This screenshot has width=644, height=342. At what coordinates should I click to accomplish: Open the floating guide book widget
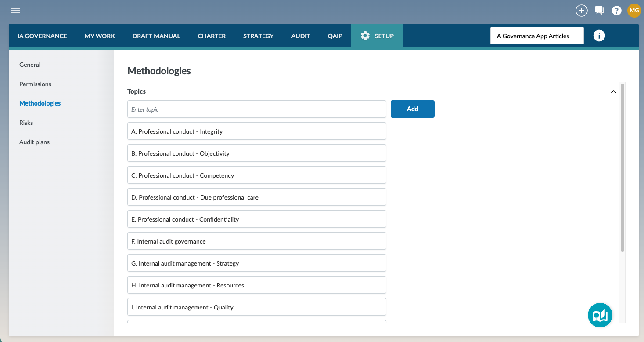(x=600, y=315)
